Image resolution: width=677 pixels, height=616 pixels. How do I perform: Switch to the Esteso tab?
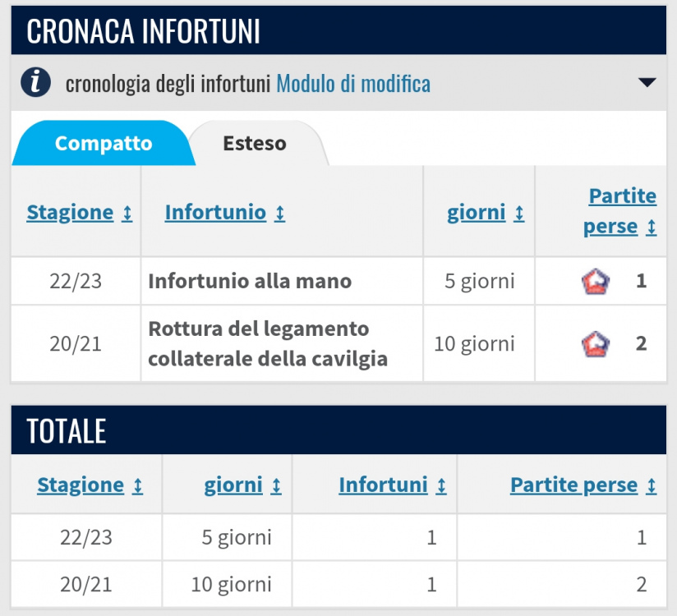coord(255,143)
